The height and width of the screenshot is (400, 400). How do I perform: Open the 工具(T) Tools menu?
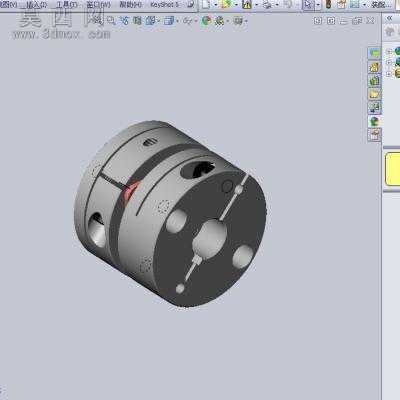click(66, 4)
